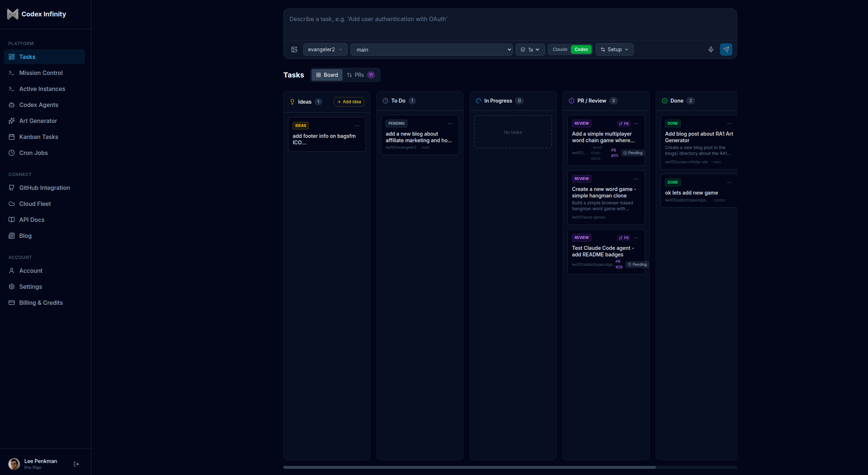Click the Add idea button
The image size is (868, 475).
click(x=348, y=102)
